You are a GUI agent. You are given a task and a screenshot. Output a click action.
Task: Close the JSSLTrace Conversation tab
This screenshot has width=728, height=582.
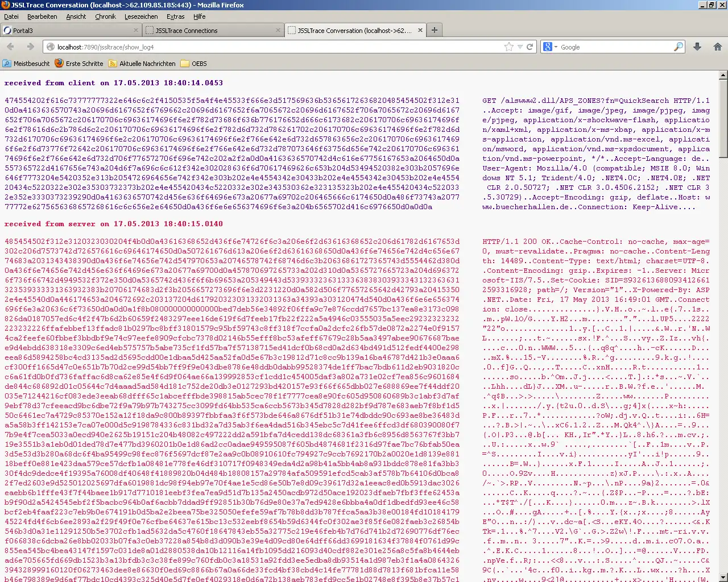pos(420,30)
